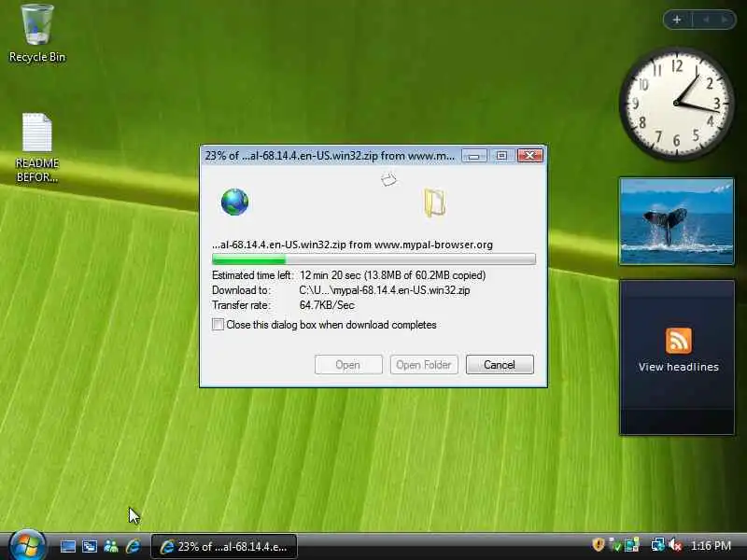
Task: Click the muted volume tray icon
Action: click(675, 545)
